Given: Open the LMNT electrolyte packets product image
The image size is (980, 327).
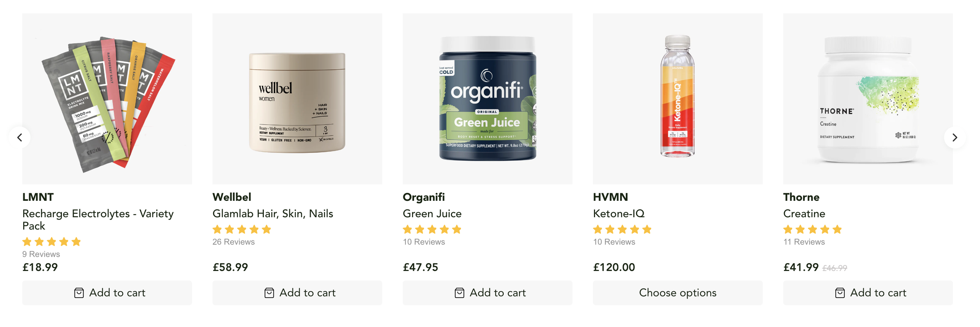Looking at the screenshot, I should pos(107,99).
